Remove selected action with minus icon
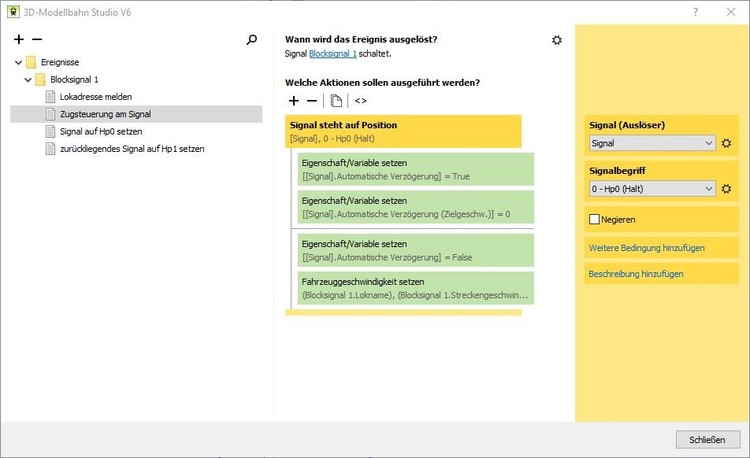The width and height of the screenshot is (750, 458). click(x=312, y=101)
